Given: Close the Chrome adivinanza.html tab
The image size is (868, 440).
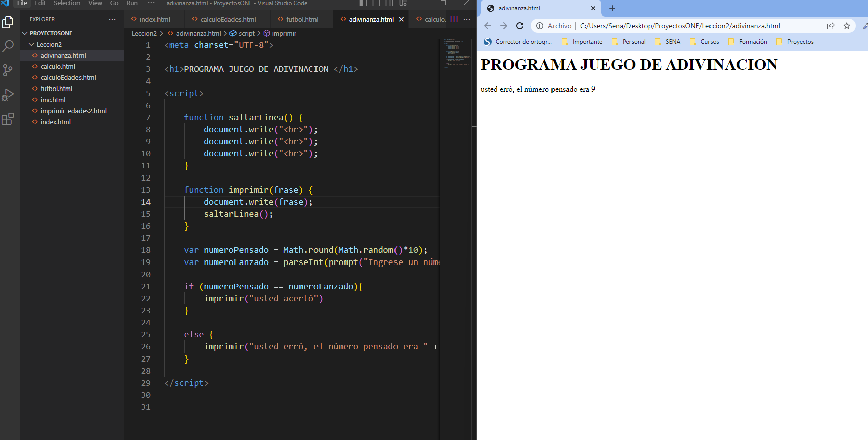Looking at the screenshot, I should click(593, 8).
